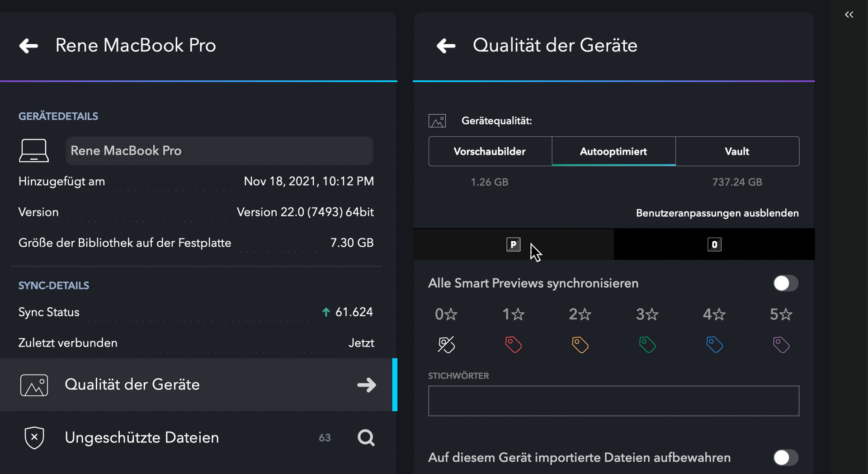The width and height of the screenshot is (868, 474).
Task: Select the blue color label tag
Action: click(x=714, y=345)
